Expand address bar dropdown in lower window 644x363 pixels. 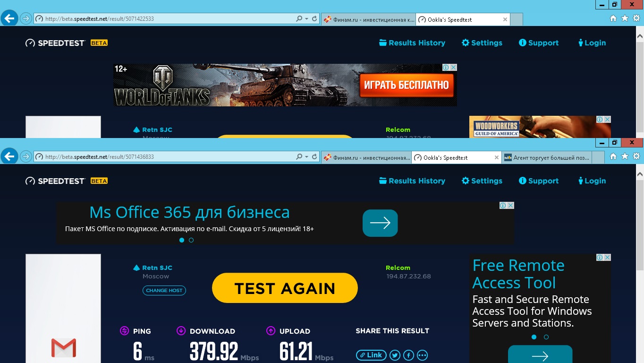click(307, 157)
